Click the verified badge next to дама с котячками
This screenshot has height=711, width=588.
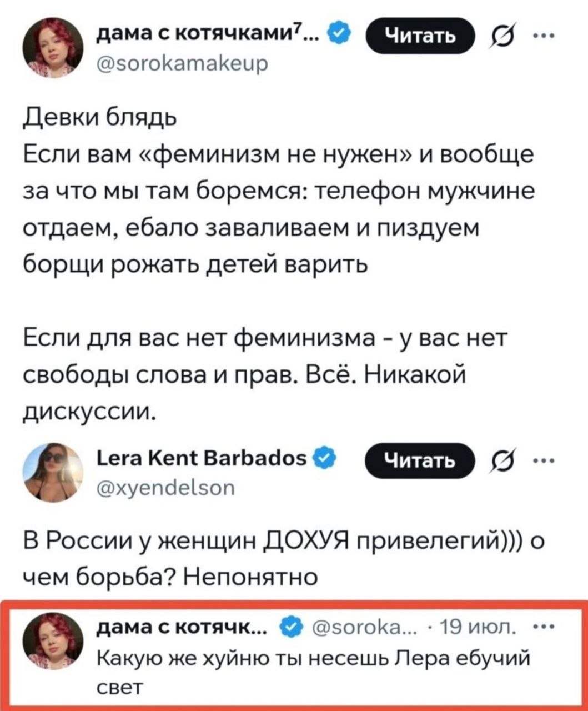click(x=339, y=35)
